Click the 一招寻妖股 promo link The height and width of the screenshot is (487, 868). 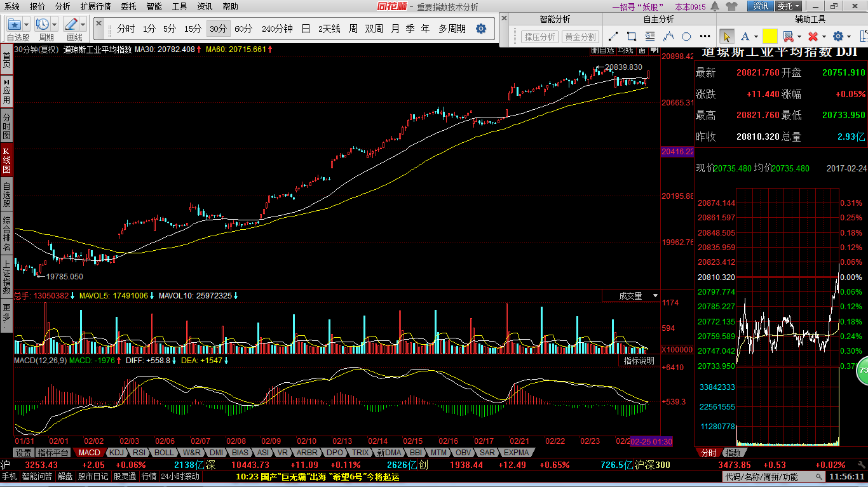click(637, 6)
